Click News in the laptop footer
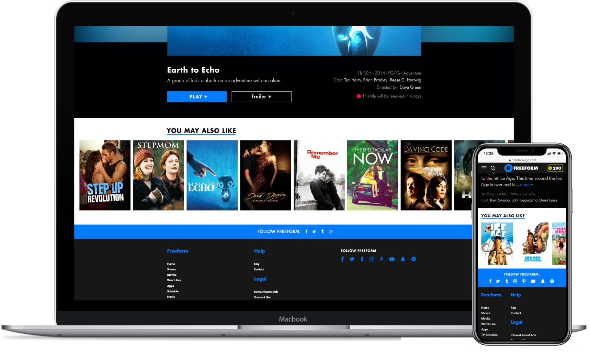Viewport: 590px width, 364px height. [171, 297]
